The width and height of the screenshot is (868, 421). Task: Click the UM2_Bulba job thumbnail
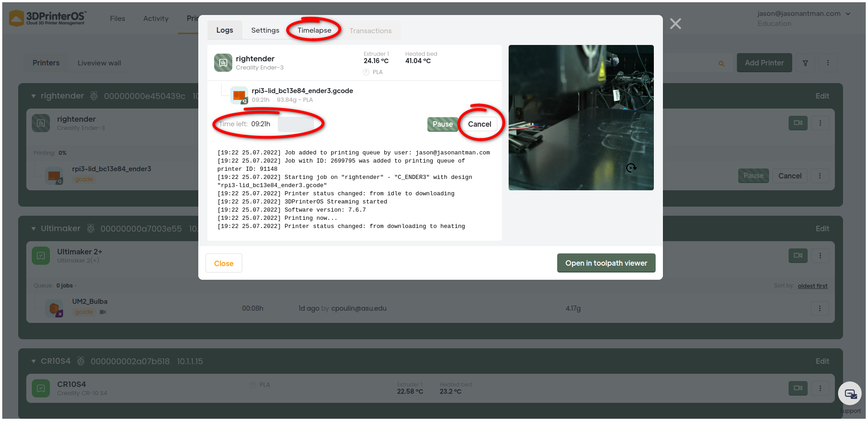tap(54, 308)
